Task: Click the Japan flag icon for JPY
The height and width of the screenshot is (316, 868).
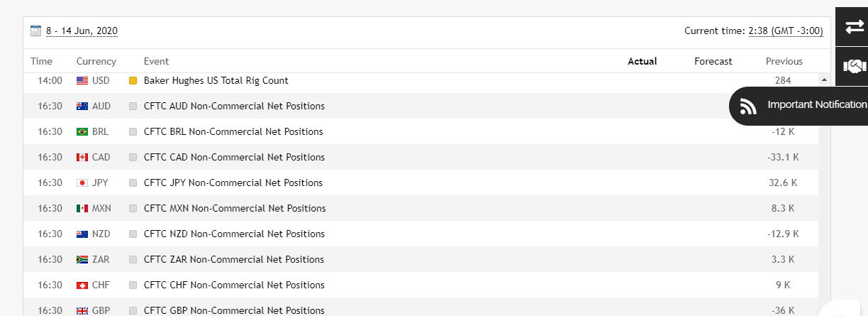Action: point(82,183)
